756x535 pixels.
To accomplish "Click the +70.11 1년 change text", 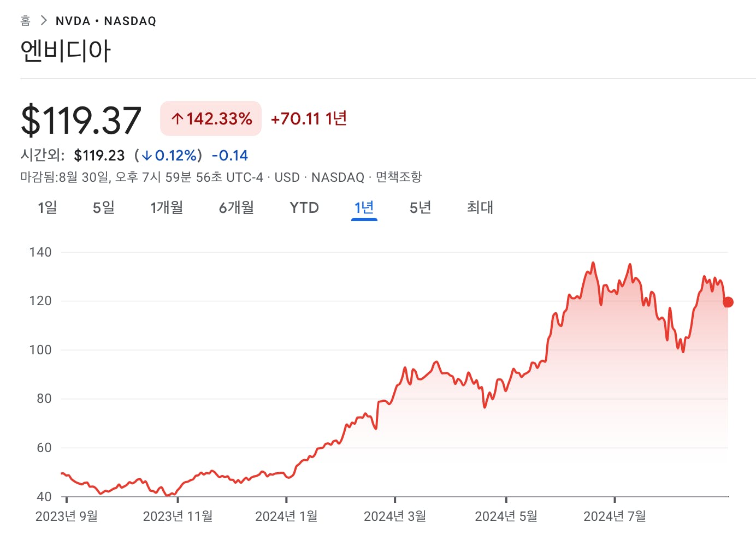I will (x=309, y=118).
